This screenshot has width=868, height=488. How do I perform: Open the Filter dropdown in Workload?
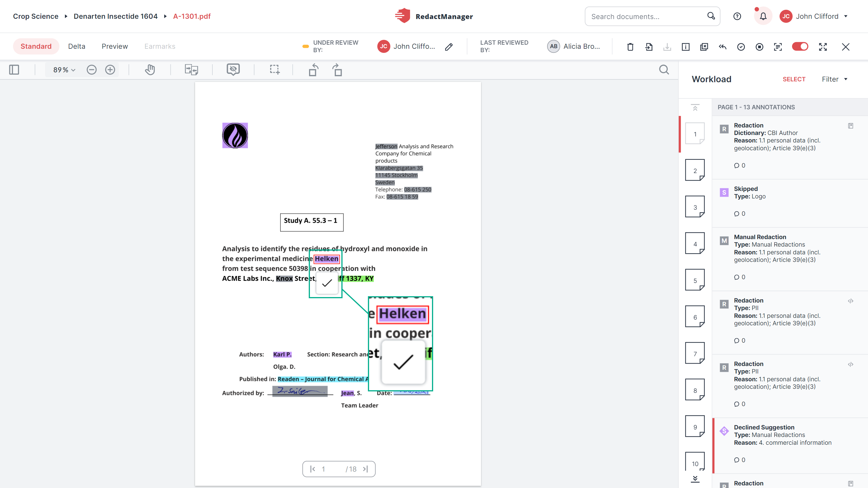coord(834,79)
